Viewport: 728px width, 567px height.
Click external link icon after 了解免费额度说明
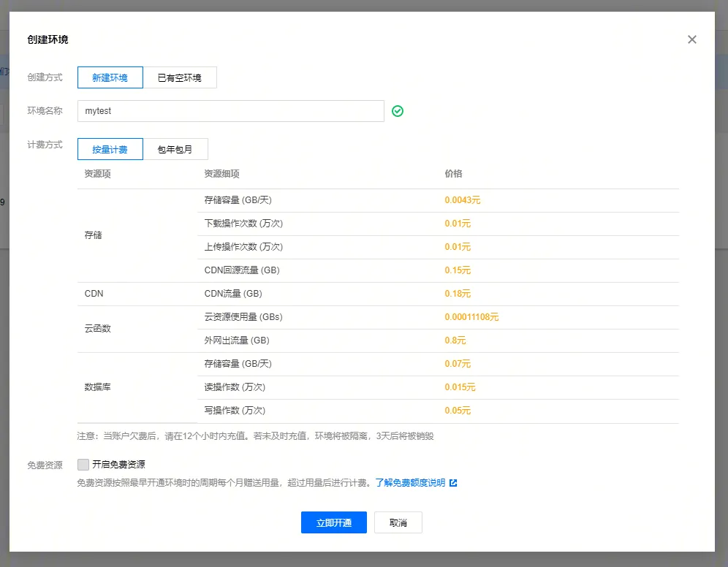pos(453,483)
